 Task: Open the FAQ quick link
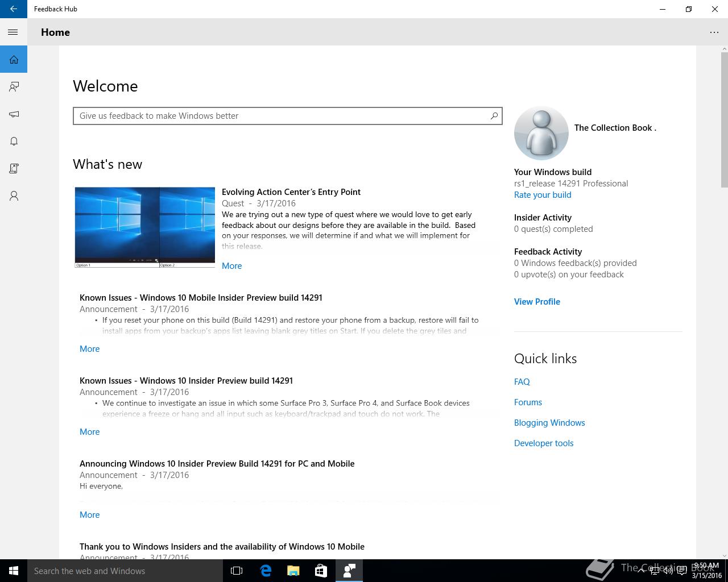pos(522,382)
